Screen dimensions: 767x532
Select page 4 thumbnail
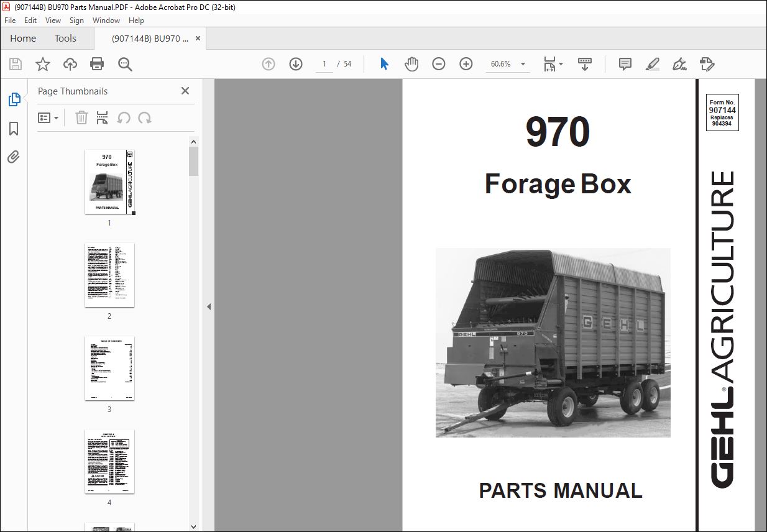[109, 461]
